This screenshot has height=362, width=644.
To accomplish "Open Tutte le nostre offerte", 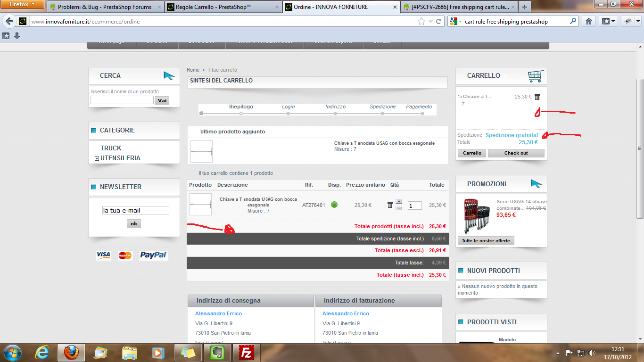I will tap(486, 240).
